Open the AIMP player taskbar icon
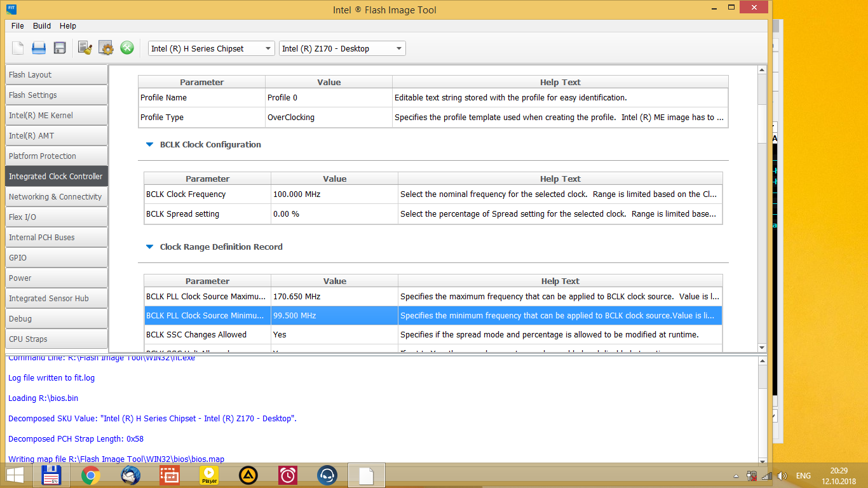The image size is (868, 488). point(248,475)
